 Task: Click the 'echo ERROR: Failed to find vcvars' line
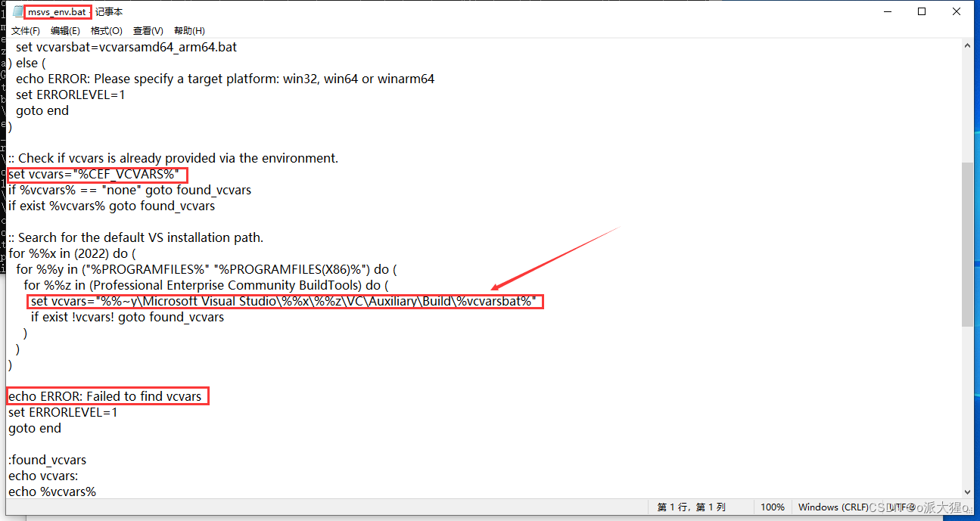106,395
